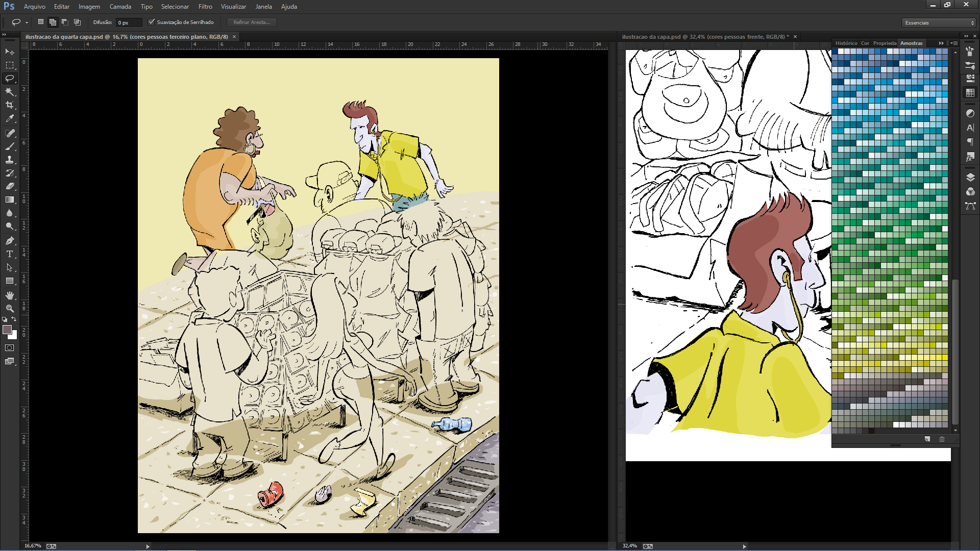This screenshot has height=551, width=980.
Task: Activate the Hand tool
Action: coord(9,295)
